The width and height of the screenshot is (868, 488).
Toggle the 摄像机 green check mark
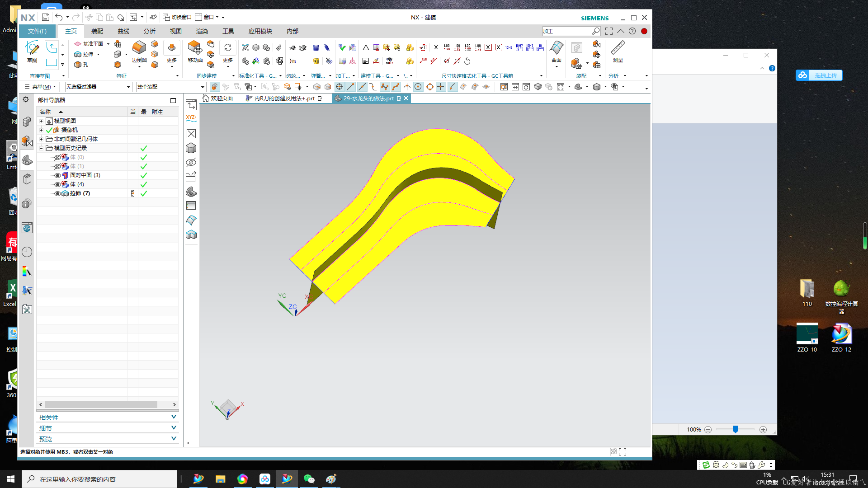pyautogui.click(x=49, y=130)
